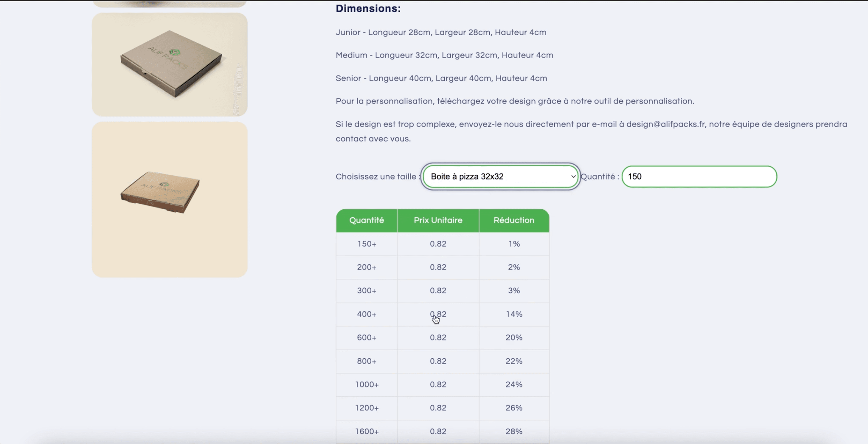Select the 1200+ quantity row
Image resolution: width=868 pixels, height=444 pixels.
[443, 408]
